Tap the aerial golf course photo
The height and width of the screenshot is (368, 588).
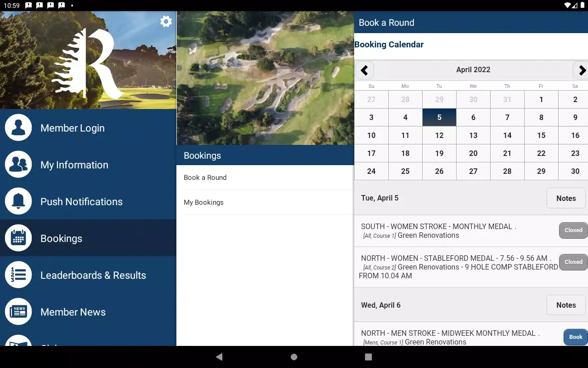pos(265,78)
